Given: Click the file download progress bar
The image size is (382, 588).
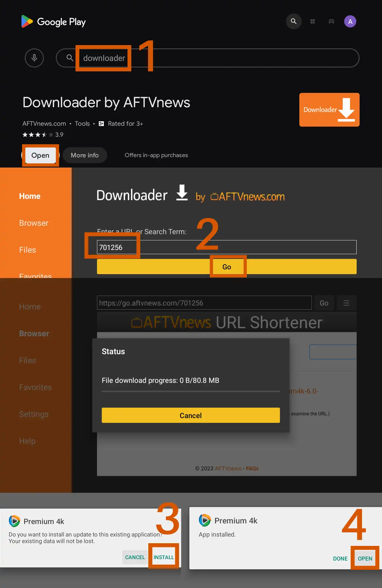Looking at the screenshot, I should coord(191,391).
